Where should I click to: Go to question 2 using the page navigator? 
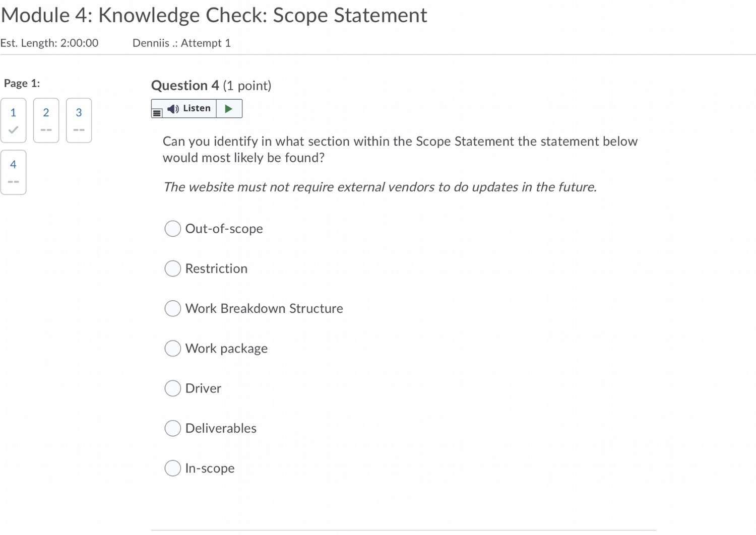(x=46, y=113)
